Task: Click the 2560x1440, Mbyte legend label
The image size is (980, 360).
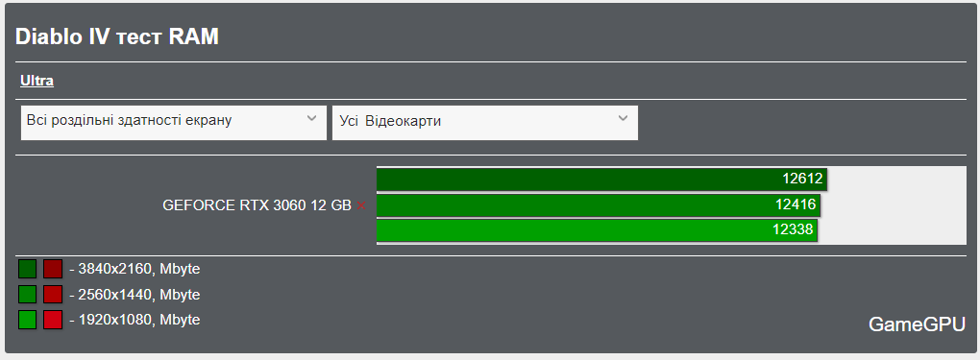Action: pyautogui.click(x=138, y=295)
